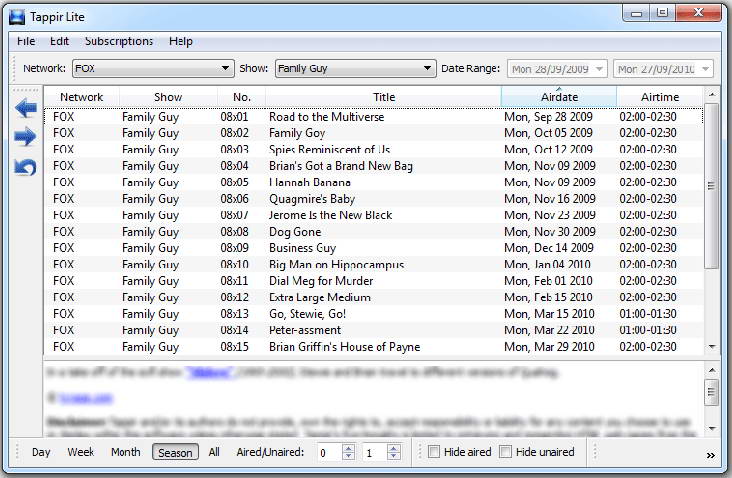
Task: Select the episode "Road to the Multiverse"
Action: pos(373,117)
